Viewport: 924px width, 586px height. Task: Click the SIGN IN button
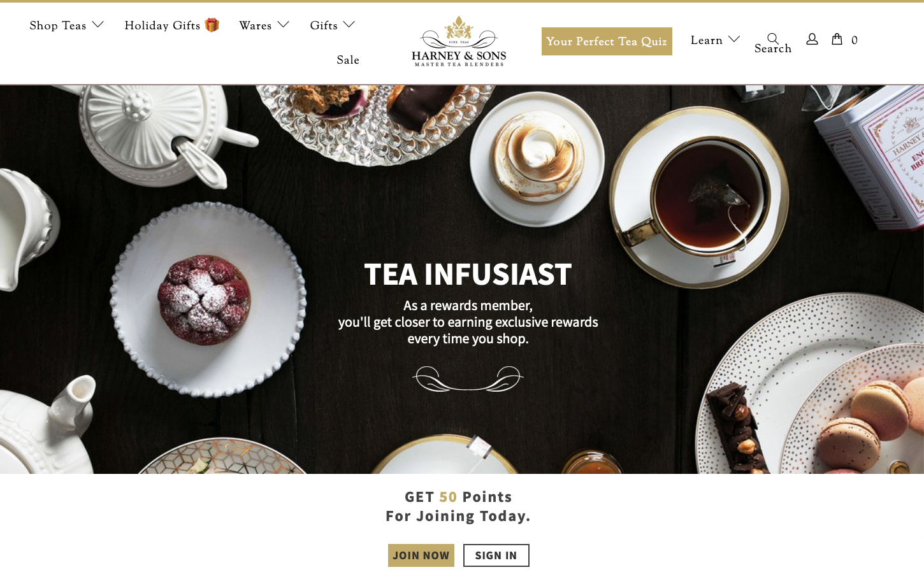pos(496,555)
